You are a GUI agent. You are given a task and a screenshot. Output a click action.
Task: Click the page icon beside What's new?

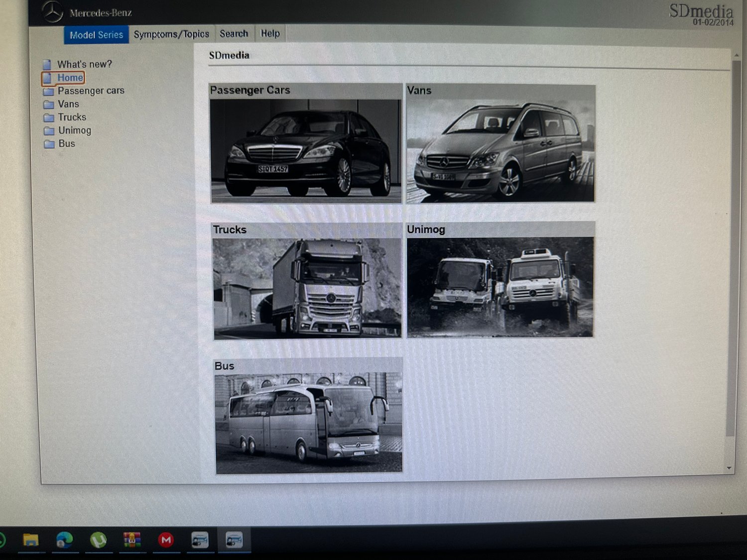click(47, 65)
